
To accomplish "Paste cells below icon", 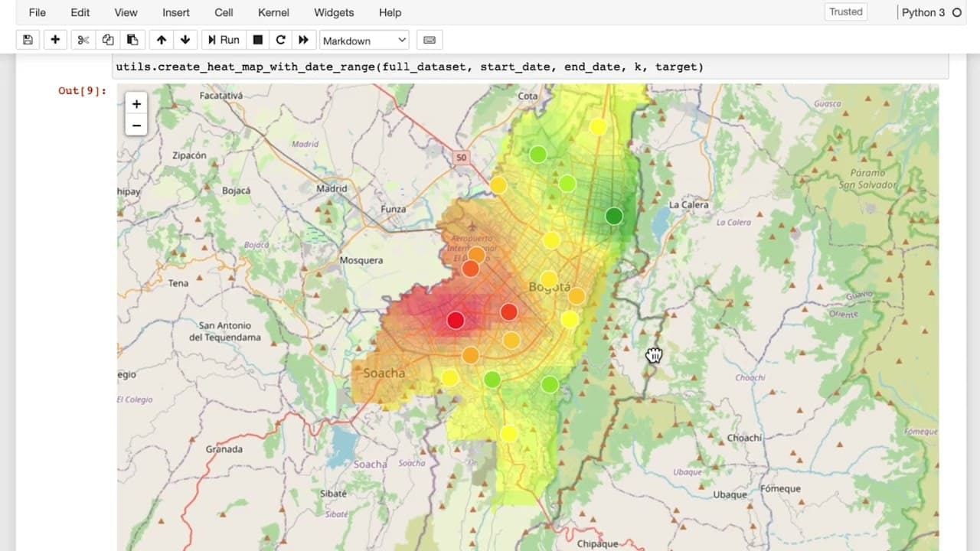I will [x=132, y=40].
